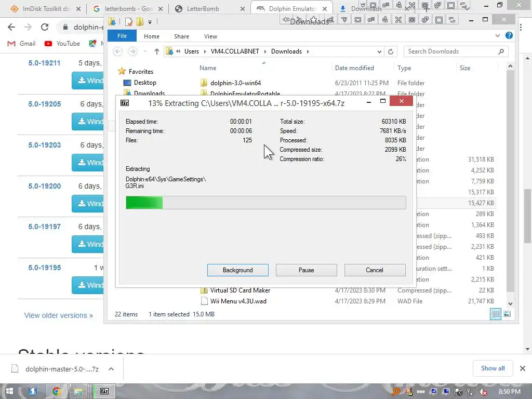Click the muted volume tray icon
532x399 pixels.
[483, 392]
